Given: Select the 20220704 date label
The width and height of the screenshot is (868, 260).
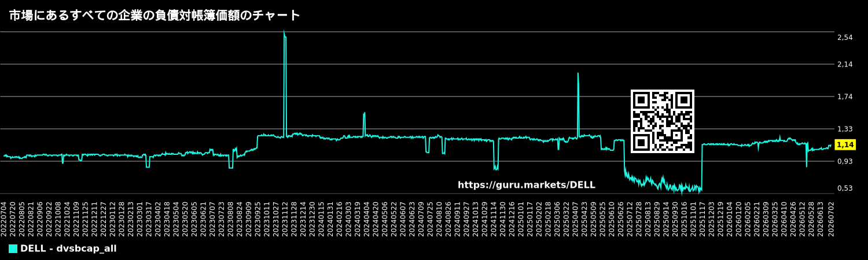Looking at the screenshot, I should coord(5,219).
